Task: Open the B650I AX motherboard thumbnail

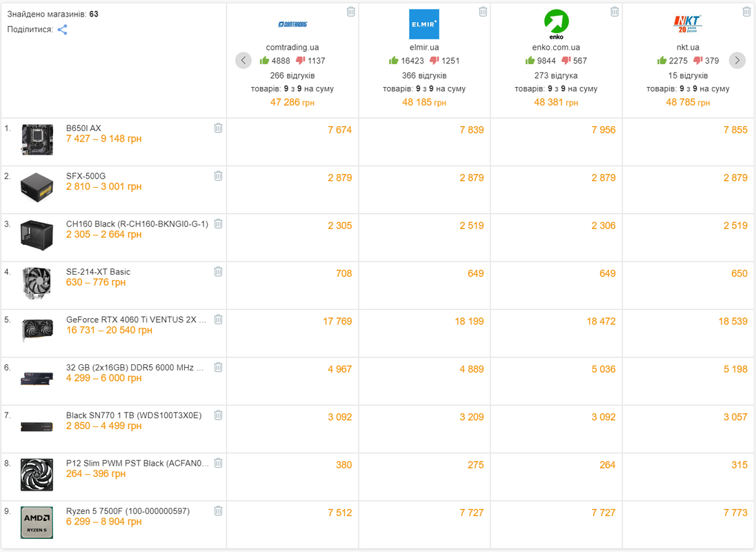Action: tap(37, 140)
